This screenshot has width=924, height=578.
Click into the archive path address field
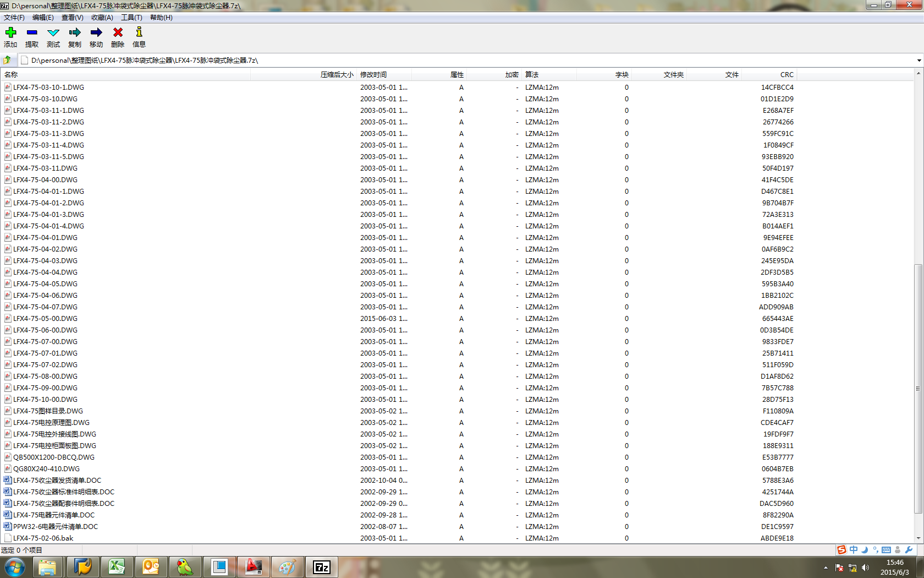pos(468,61)
